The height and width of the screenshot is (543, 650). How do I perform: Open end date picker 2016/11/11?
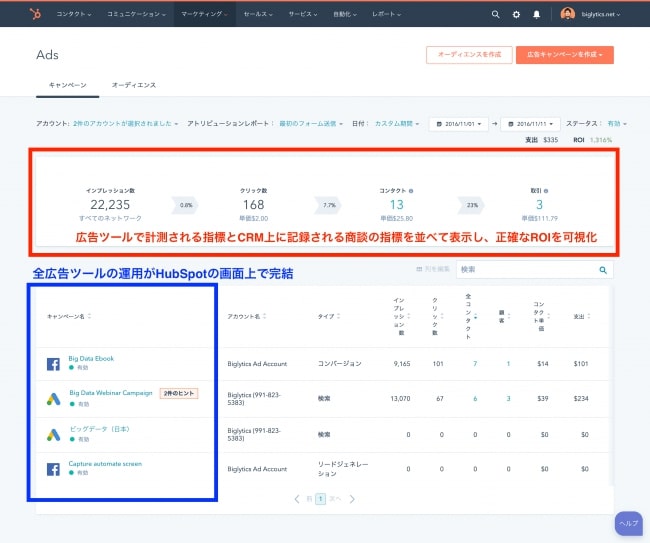click(x=531, y=124)
